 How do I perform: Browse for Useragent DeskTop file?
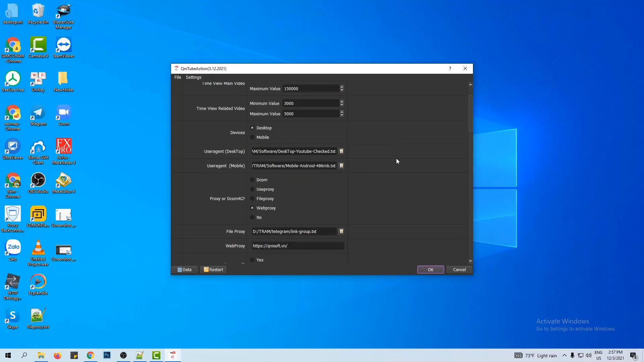[341, 151]
